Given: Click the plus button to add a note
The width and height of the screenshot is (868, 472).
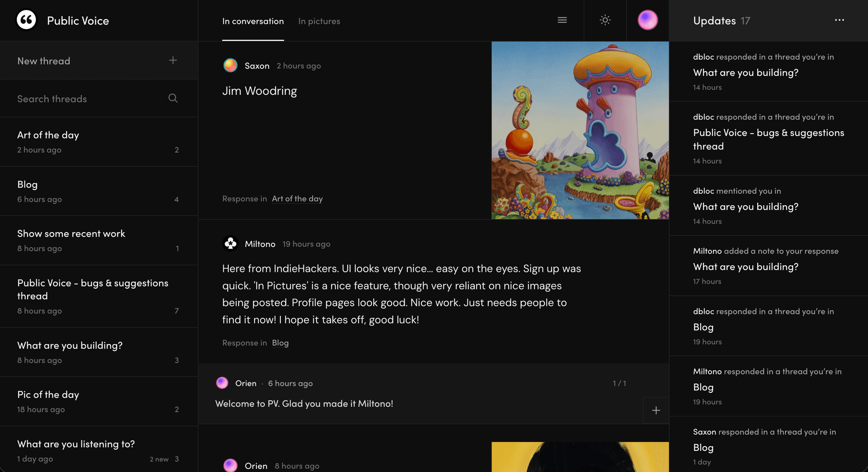Looking at the screenshot, I should [x=656, y=410].
